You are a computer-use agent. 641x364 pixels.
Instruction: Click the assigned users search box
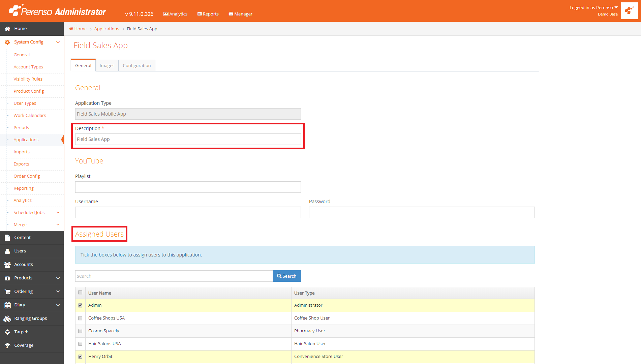[x=174, y=276]
